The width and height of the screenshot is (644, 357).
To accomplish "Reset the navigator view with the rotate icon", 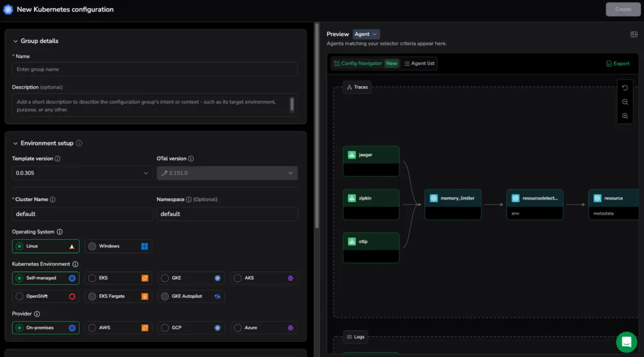I will (625, 88).
